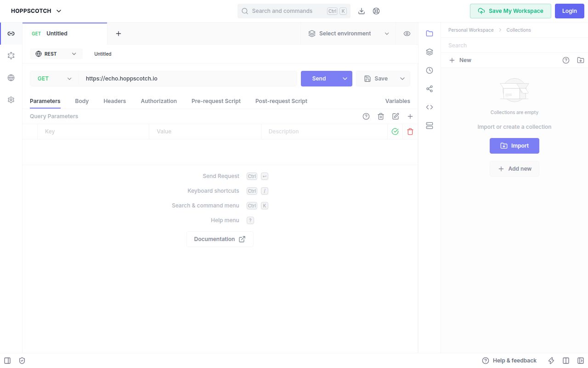Open the REST protocol dropdown

click(56, 54)
